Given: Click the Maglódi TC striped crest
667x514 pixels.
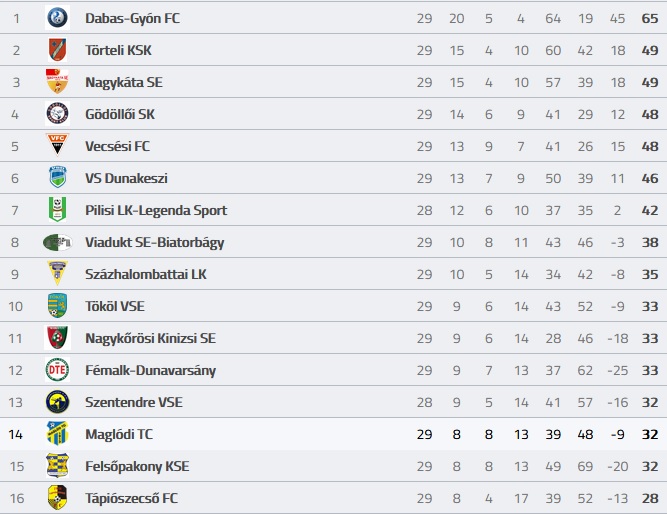Looking at the screenshot, I should point(57,434).
